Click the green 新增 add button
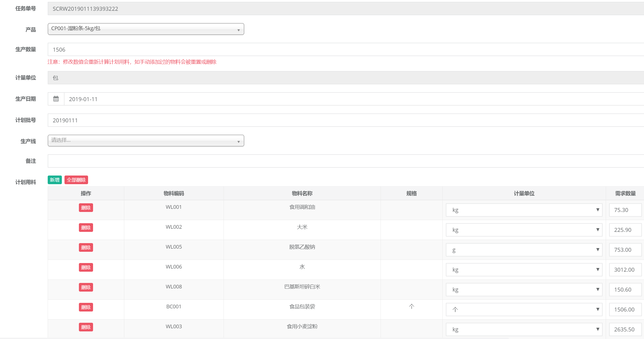644x339 pixels. point(55,180)
